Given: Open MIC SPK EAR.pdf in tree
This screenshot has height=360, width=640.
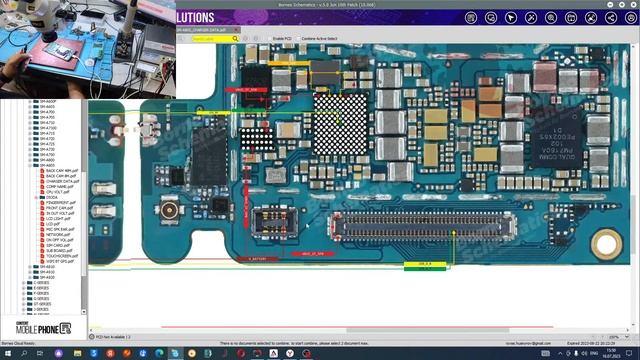Looking at the screenshot, I should pyautogui.click(x=60, y=229).
